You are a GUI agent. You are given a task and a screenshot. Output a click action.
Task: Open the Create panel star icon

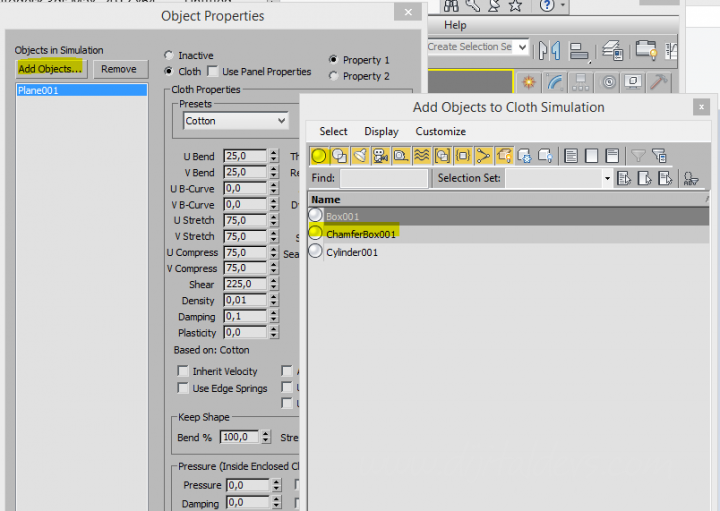click(x=528, y=82)
